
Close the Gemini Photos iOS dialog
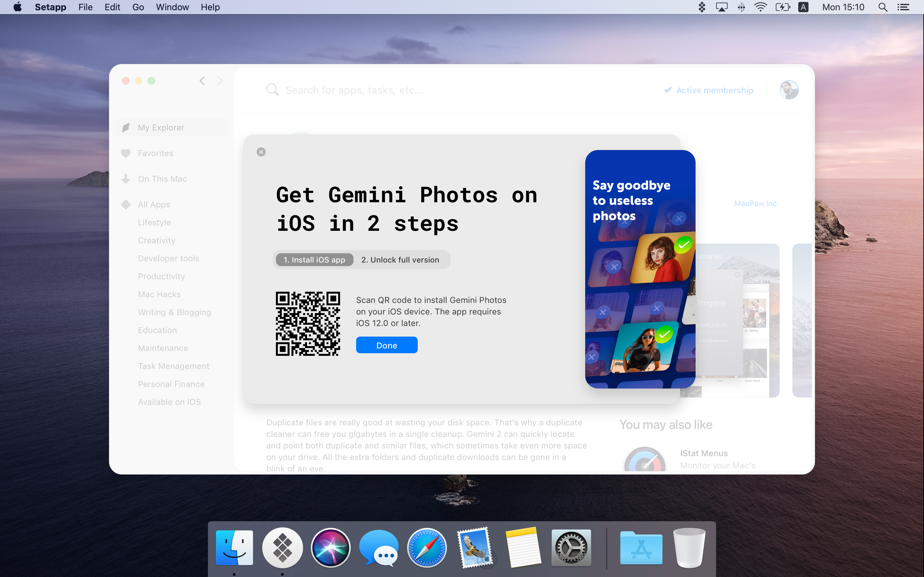click(x=261, y=152)
